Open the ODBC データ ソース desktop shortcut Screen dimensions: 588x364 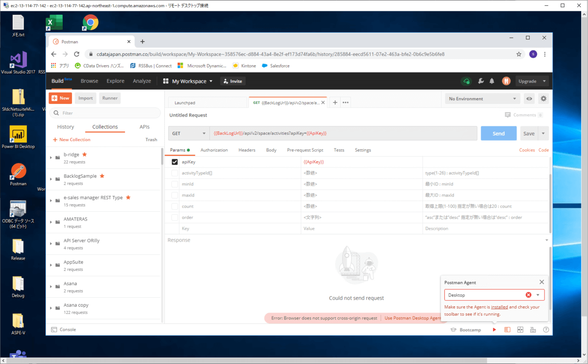pyautogui.click(x=18, y=215)
